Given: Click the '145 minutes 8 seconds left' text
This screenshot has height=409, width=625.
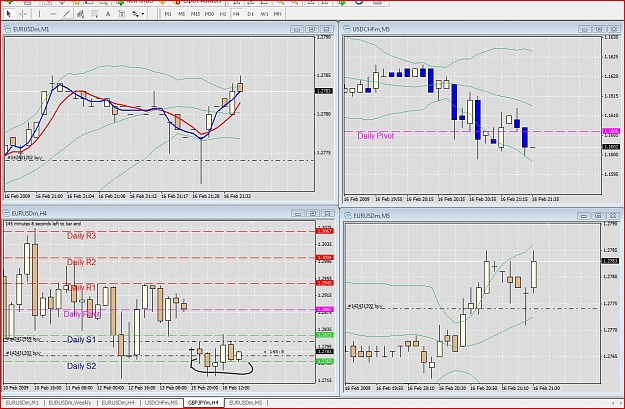Looking at the screenshot, I should coord(43,224).
